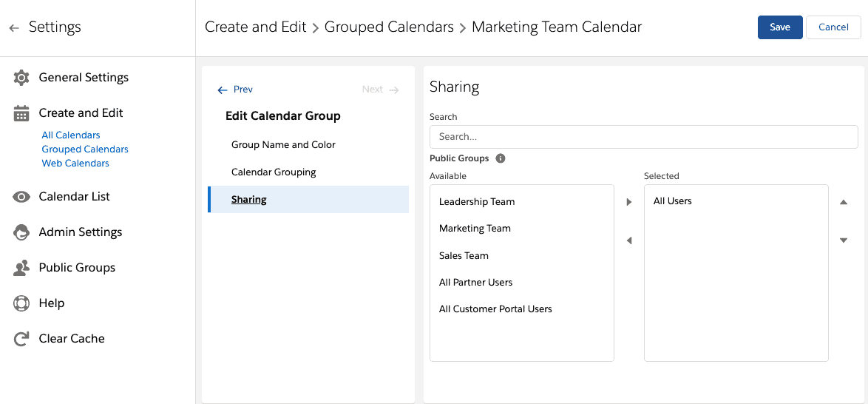
Task: Move selection to Selected with right arrow
Action: (x=629, y=202)
